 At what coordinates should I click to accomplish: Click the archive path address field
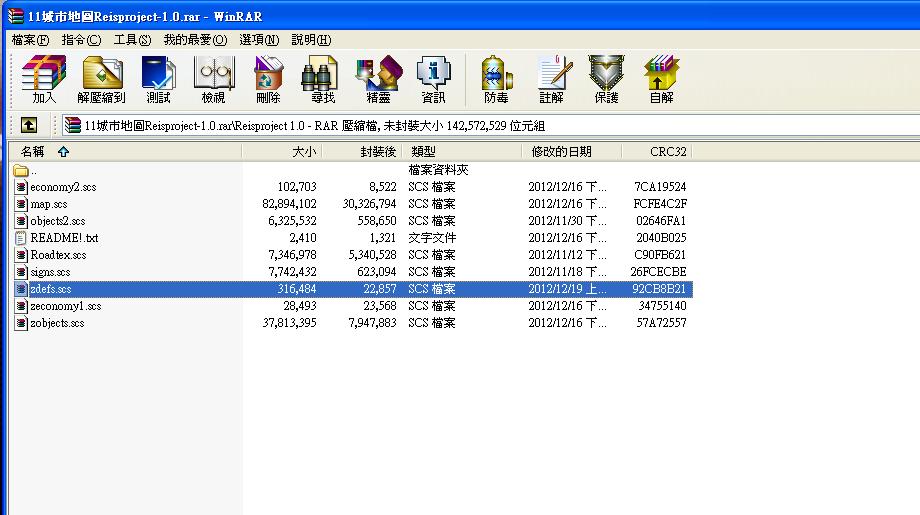pyautogui.click(x=490, y=126)
